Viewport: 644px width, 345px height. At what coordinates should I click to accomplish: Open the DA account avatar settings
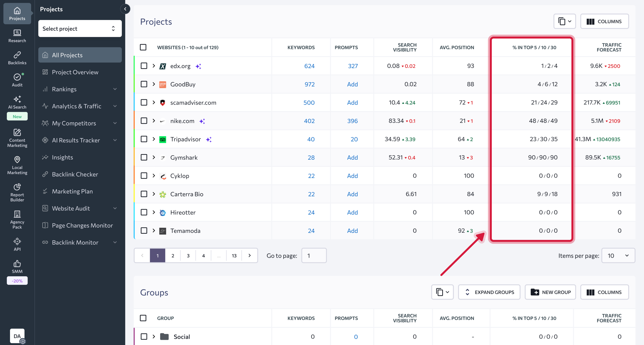(x=17, y=336)
